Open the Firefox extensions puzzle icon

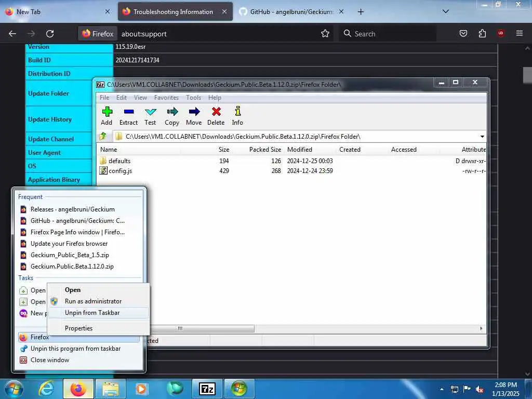pos(482,34)
